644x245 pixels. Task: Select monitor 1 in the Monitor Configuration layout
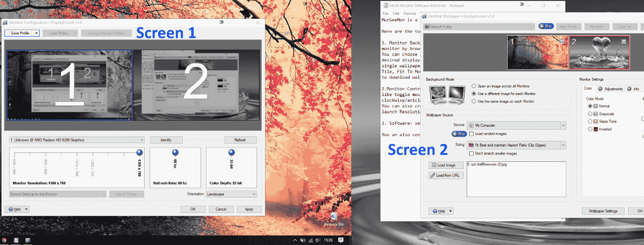point(69,85)
